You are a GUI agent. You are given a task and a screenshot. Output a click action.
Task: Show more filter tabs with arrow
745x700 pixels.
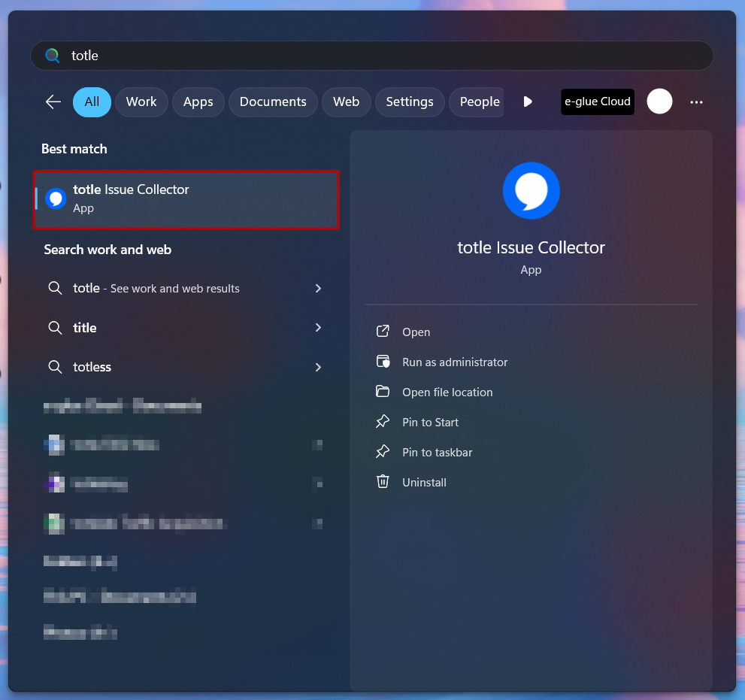click(528, 102)
